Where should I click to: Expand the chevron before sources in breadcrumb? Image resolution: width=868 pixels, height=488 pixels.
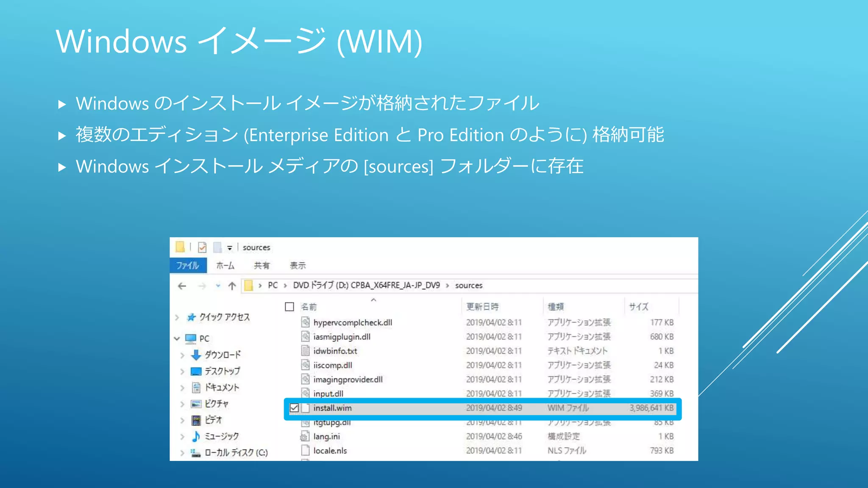447,286
